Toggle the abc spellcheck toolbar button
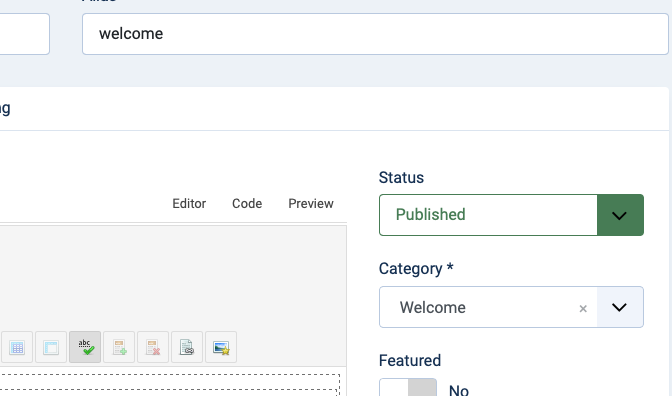 point(85,347)
